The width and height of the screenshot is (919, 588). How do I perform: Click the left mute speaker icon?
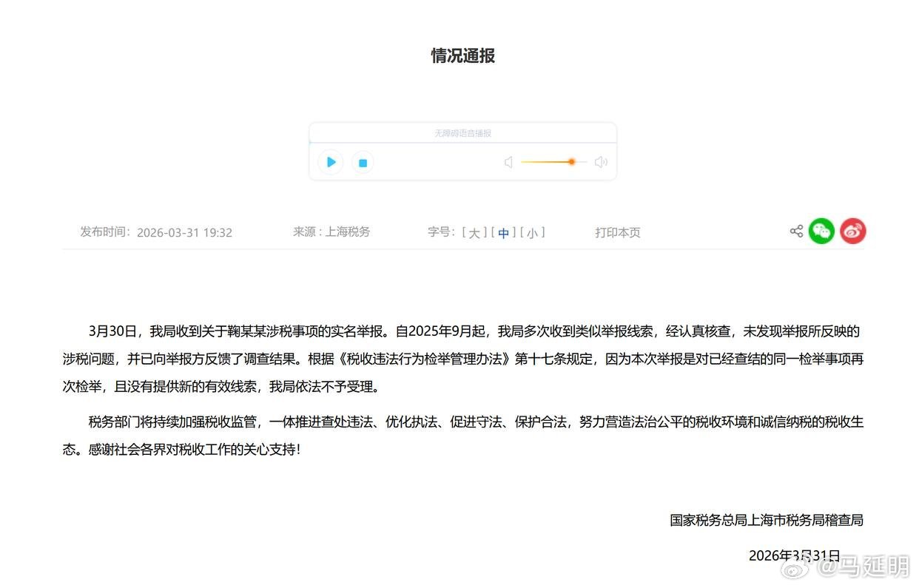[508, 161]
